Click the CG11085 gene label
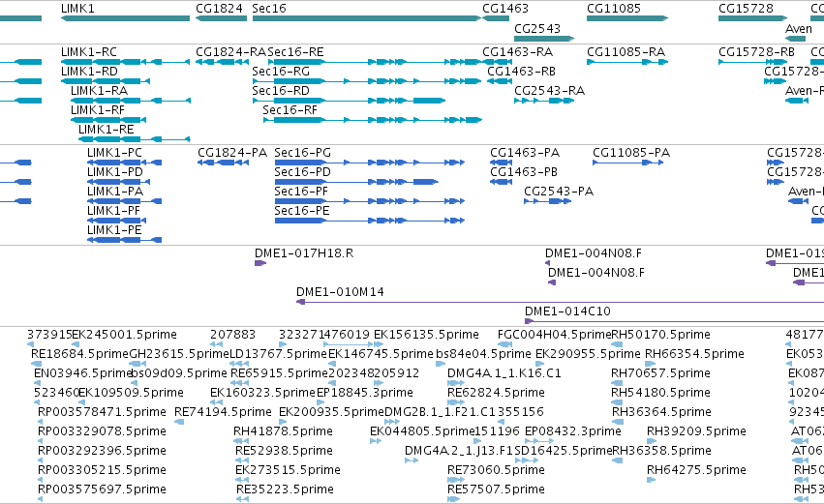The height and width of the screenshot is (504, 824). [614, 9]
